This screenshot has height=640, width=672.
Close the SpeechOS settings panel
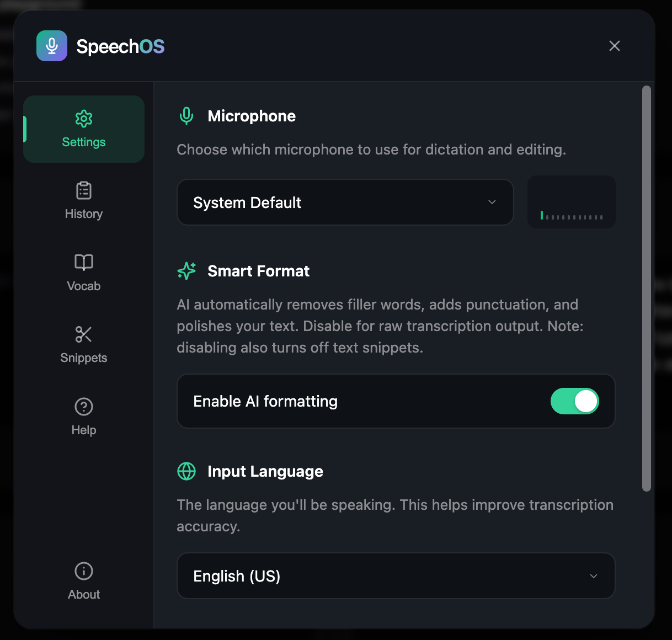click(615, 46)
